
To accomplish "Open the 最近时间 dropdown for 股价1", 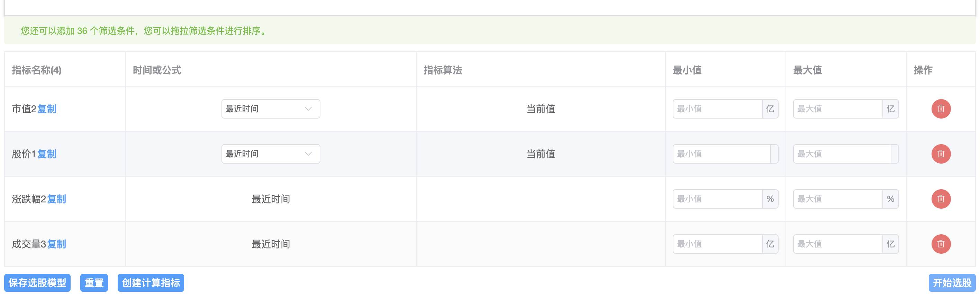I will click(271, 154).
